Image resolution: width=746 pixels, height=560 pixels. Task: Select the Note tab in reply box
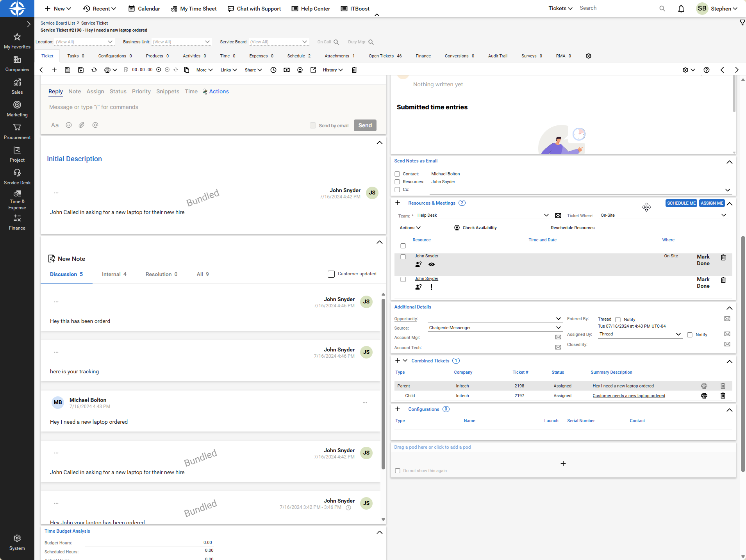click(x=75, y=91)
